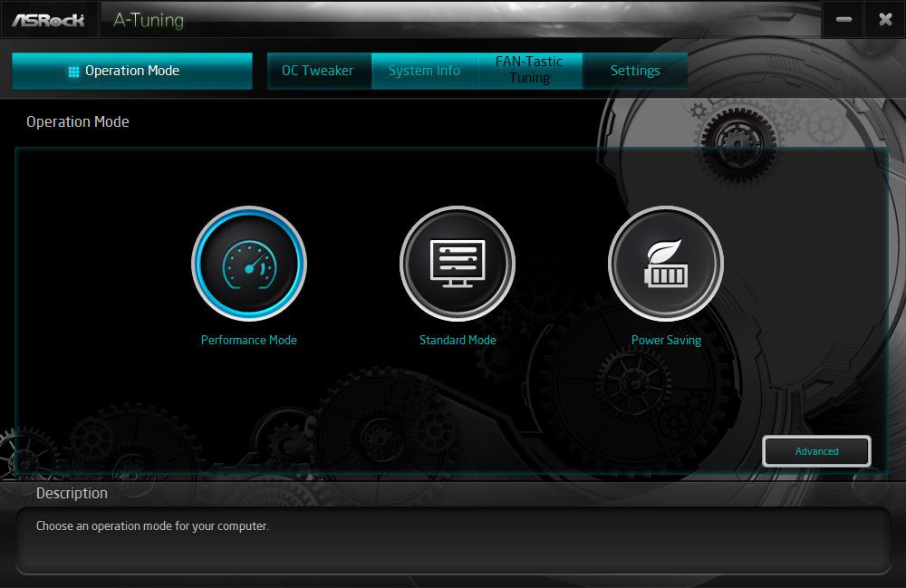
Task: Close the A-Tuning window
Action: click(x=885, y=20)
